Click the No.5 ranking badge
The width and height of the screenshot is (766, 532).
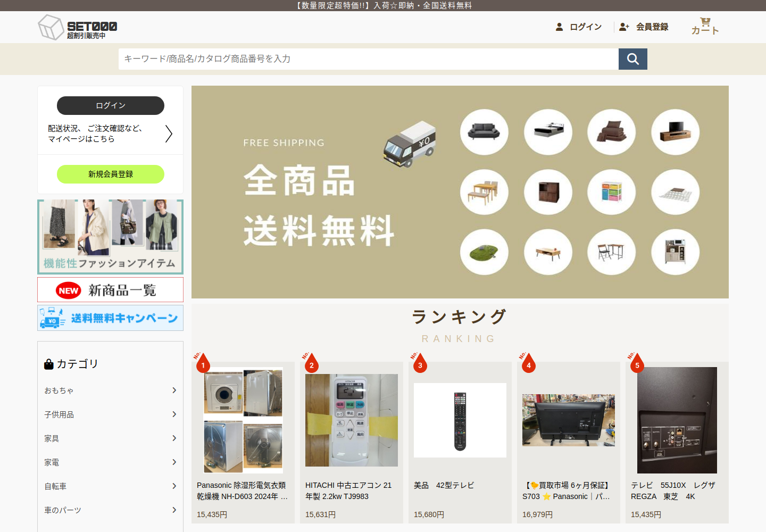click(x=637, y=362)
